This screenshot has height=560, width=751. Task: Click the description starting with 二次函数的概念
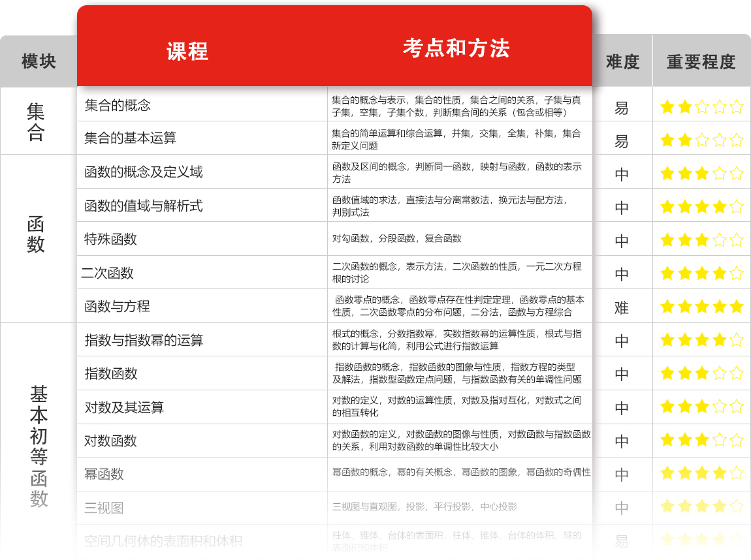457,272
